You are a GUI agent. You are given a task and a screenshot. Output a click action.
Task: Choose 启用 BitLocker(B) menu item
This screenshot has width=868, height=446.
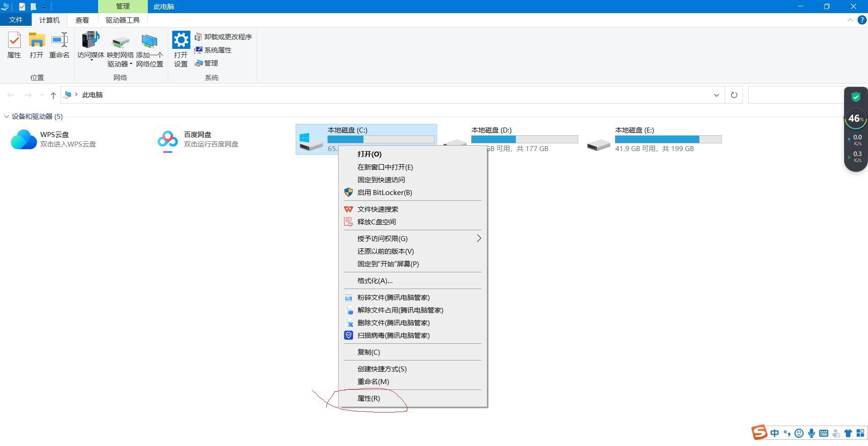(413, 192)
